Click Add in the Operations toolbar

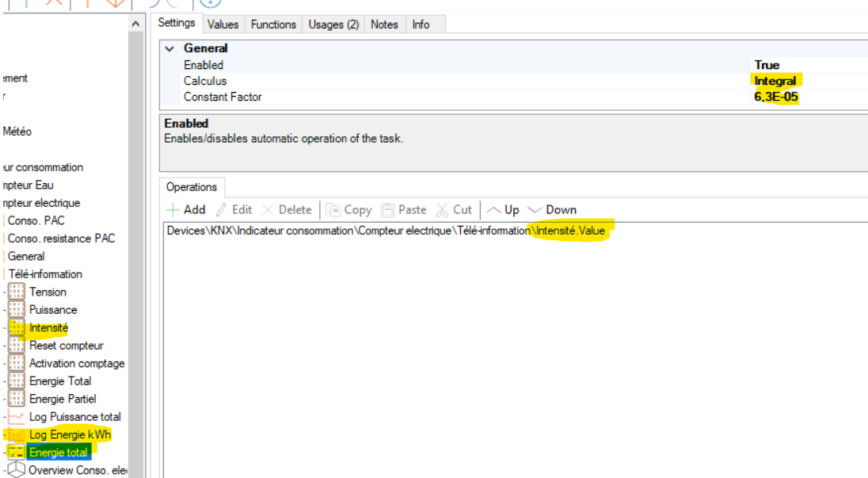coord(185,210)
